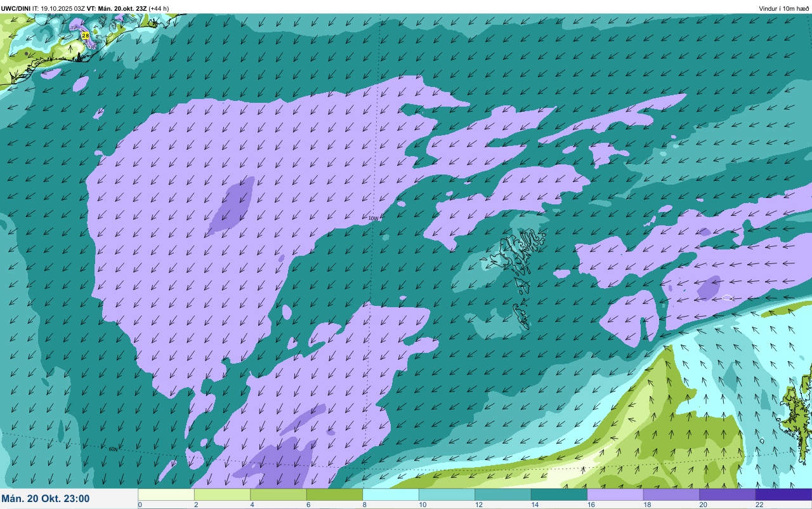Select the 0–2 pale yellow legend swatch

[x=166, y=494]
